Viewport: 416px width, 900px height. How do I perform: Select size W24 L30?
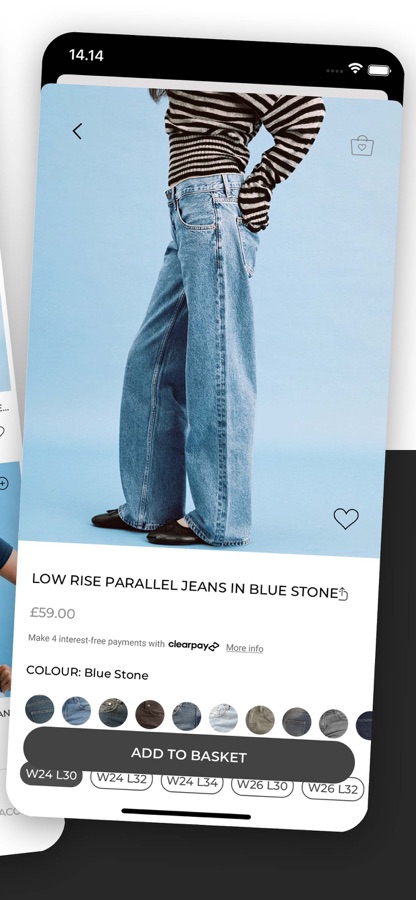click(51, 775)
